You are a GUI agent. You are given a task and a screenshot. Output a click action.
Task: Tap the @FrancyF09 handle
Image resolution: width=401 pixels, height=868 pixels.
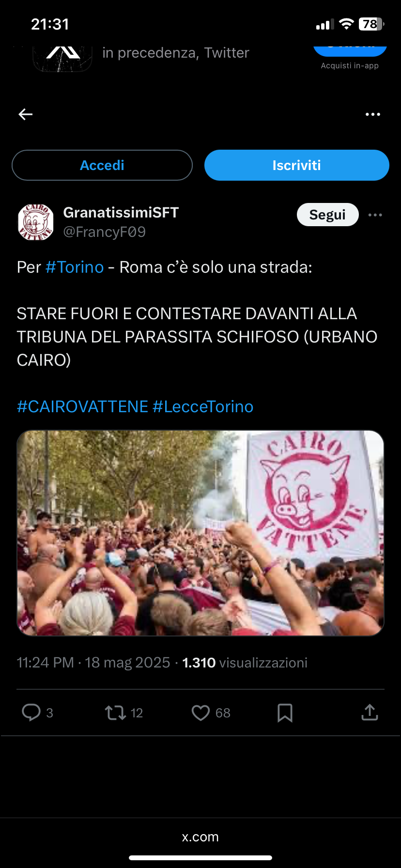105,232
